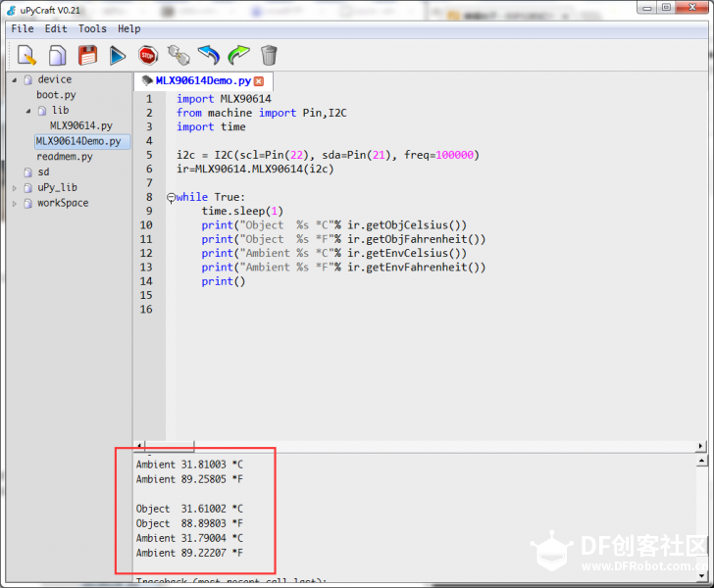Open the Help menu
This screenshot has height=588, width=714.
click(x=128, y=28)
